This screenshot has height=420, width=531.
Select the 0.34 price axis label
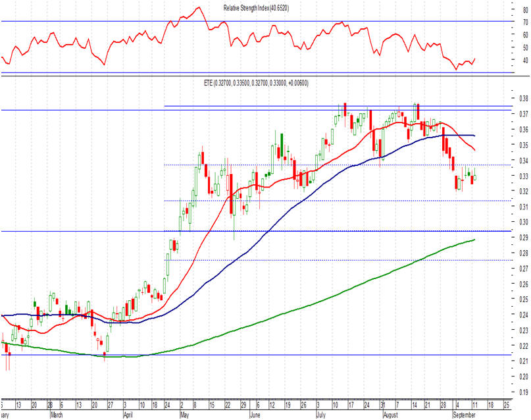[524, 160]
